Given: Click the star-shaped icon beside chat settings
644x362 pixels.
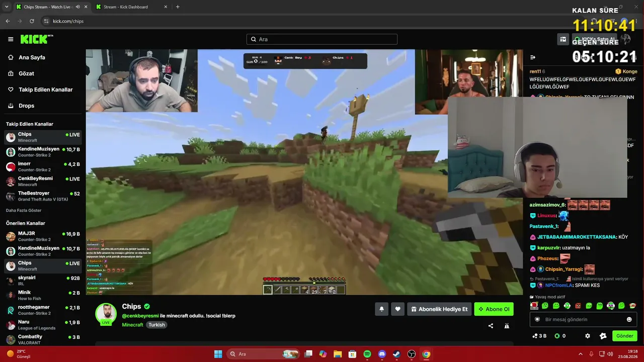Looking at the screenshot, I should 603,336.
